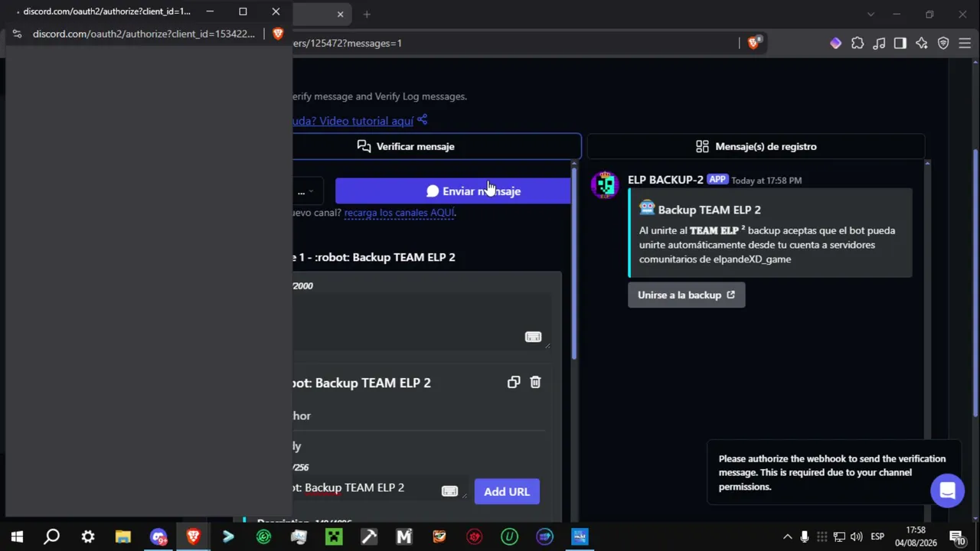Viewport: 980px width, 551px height.
Task: Show hidden system tray icons
Action: 787,536
